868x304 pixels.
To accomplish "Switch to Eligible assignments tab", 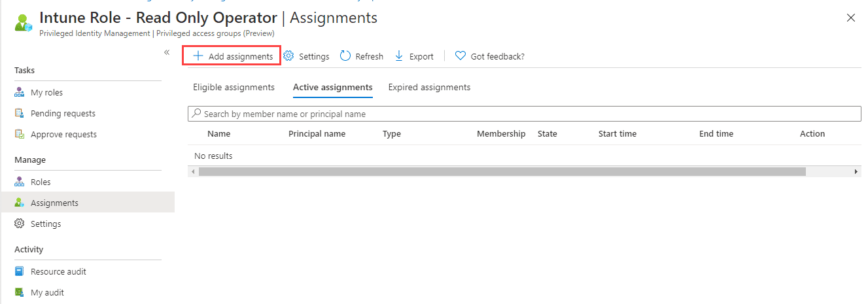I will [234, 87].
